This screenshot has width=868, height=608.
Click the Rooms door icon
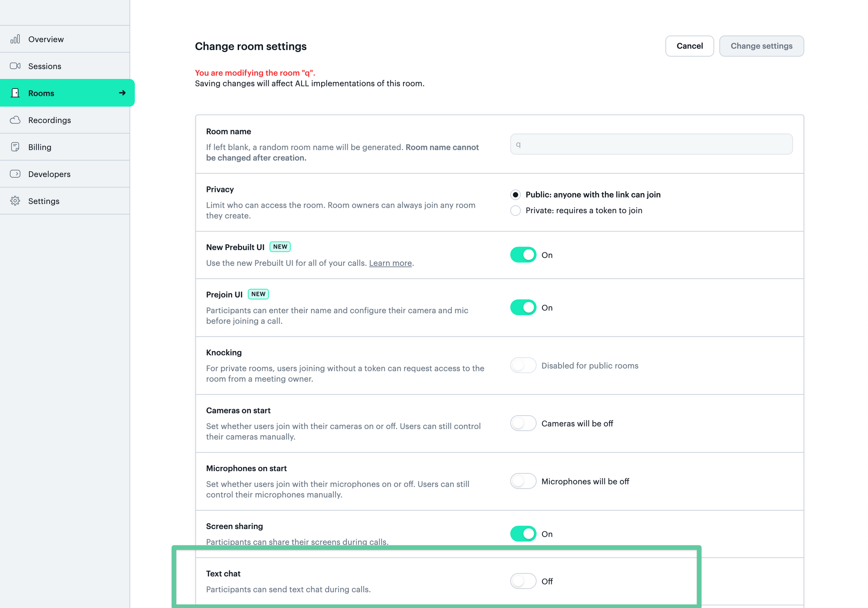point(15,93)
